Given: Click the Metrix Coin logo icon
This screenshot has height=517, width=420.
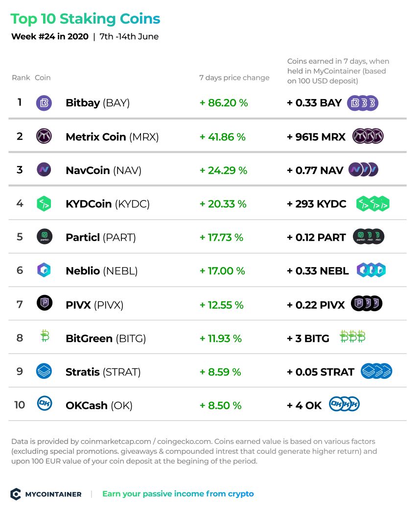Looking at the screenshot, I should pyautogui.click(x=44, y=136).
